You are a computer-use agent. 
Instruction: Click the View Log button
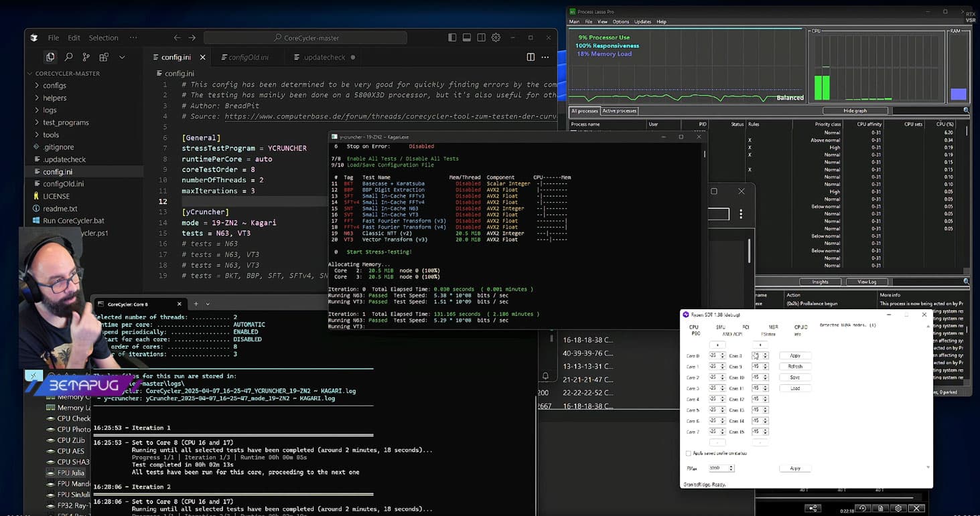tap(867, 282)
